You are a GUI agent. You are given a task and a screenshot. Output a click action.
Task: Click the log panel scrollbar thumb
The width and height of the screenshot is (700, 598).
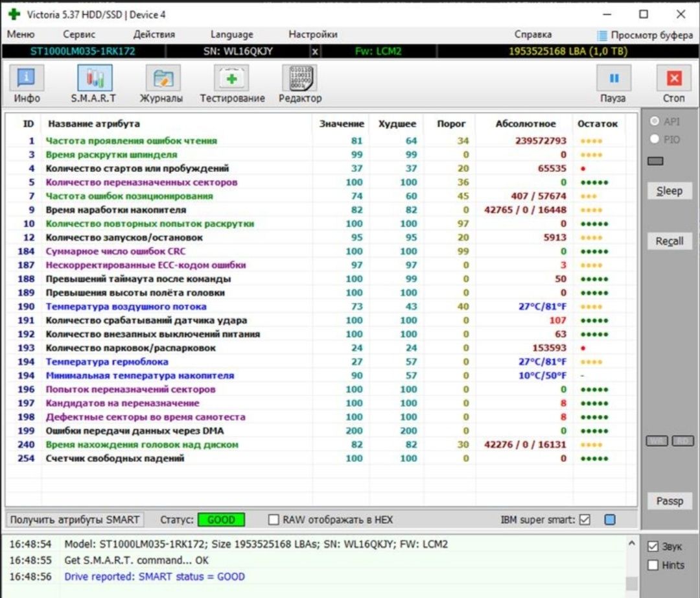(631, 583)
